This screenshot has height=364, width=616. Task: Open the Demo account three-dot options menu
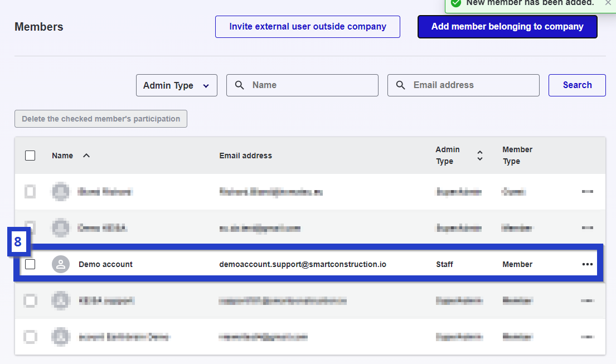(x=587, y=264)
